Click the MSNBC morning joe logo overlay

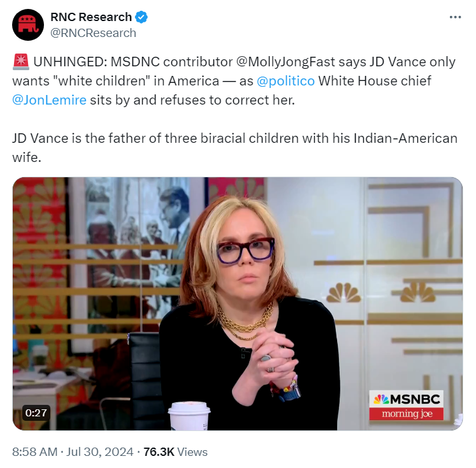click(406, 405)
